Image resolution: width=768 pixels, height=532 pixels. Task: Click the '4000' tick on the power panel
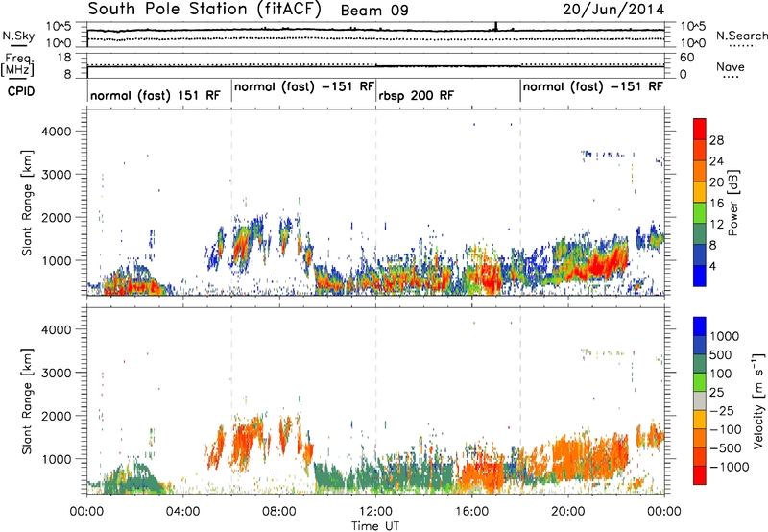56,132
